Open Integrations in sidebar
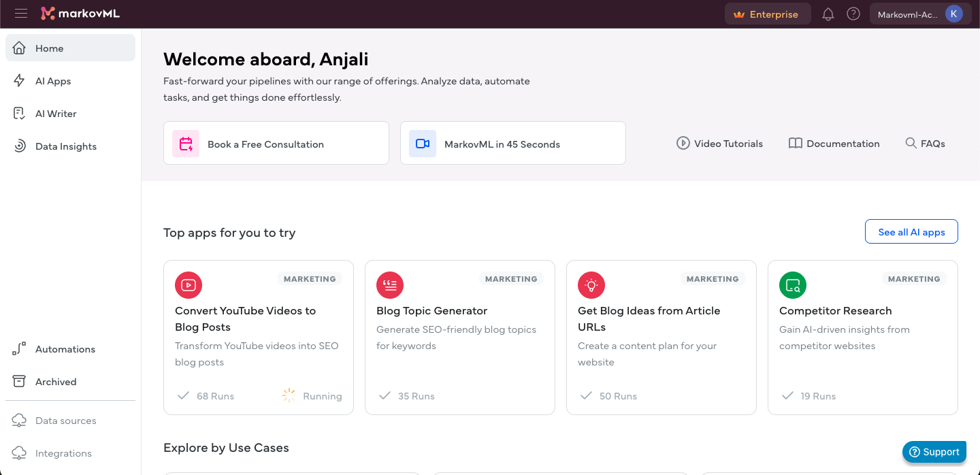 (x=71, y=453)
